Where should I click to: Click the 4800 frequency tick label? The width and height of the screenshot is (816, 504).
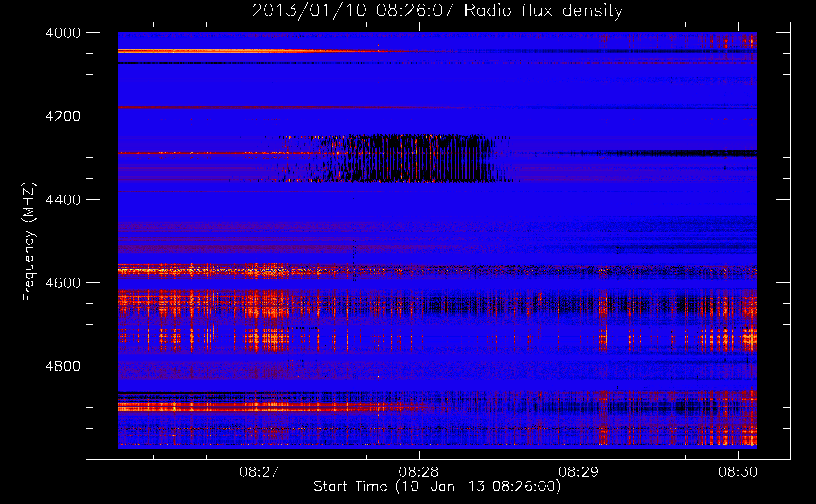tap(63, 366)
